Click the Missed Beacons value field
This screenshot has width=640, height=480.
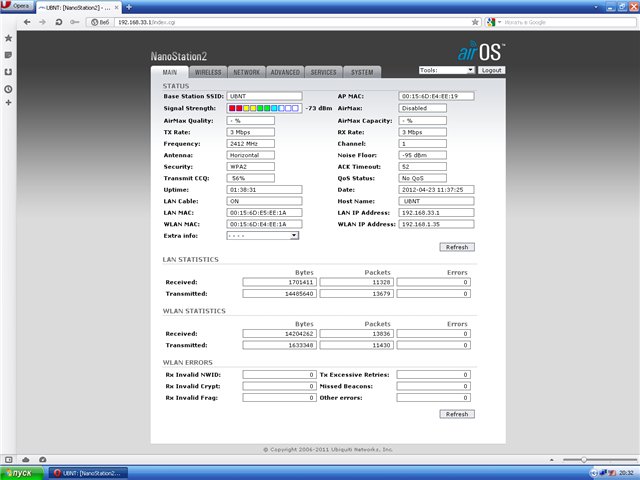pyautogui.click(x=433, y=386)
